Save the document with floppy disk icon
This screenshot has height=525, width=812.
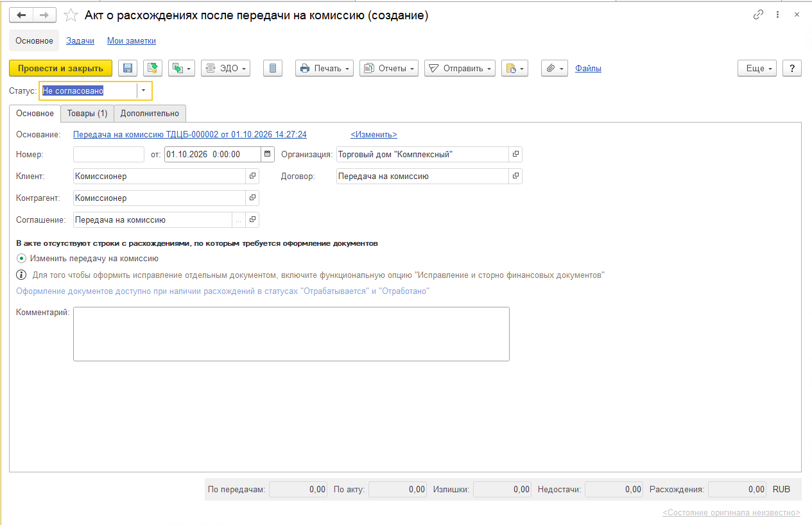[x=128, y=68]
